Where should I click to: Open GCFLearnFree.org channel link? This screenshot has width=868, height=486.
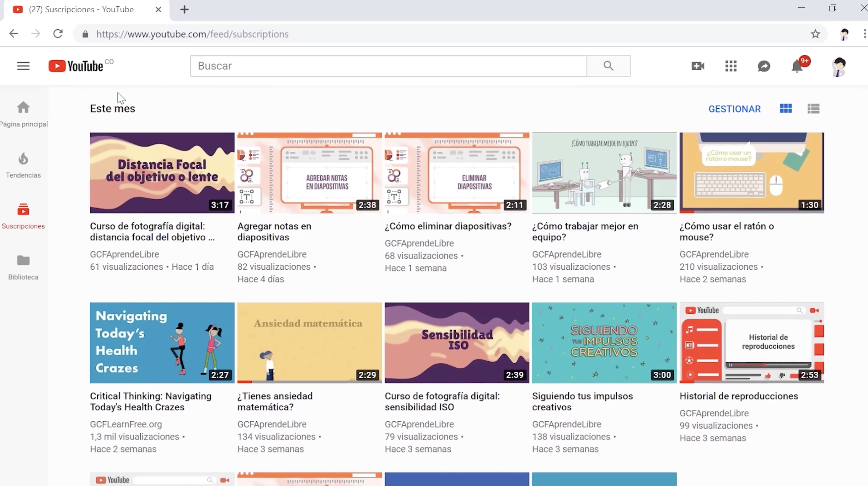(126, 424)
